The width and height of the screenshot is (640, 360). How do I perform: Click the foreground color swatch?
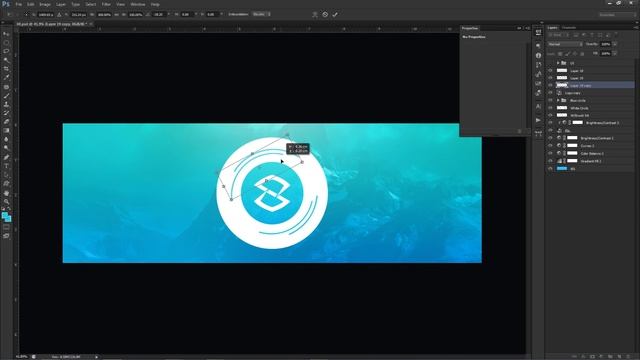pyautogui.click(x=4, y=216)
